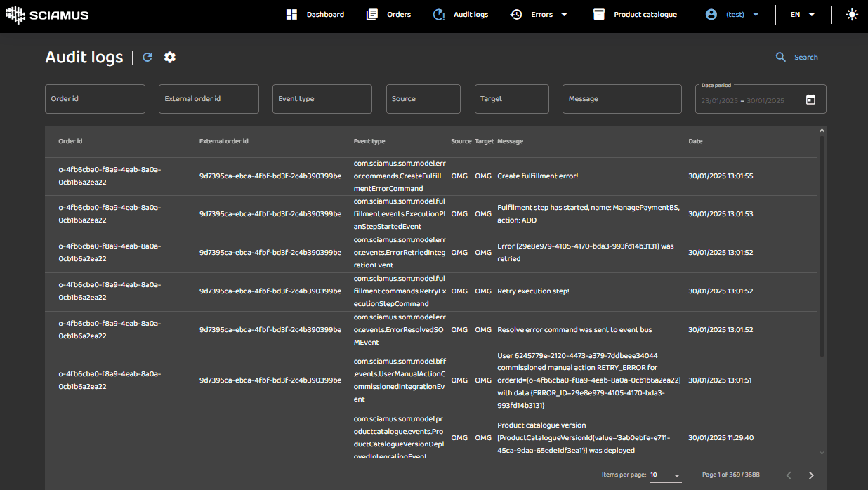Navigate to Orders page
Image resolution: width=868 pixels, height=490 pixels.
point(389,15)
